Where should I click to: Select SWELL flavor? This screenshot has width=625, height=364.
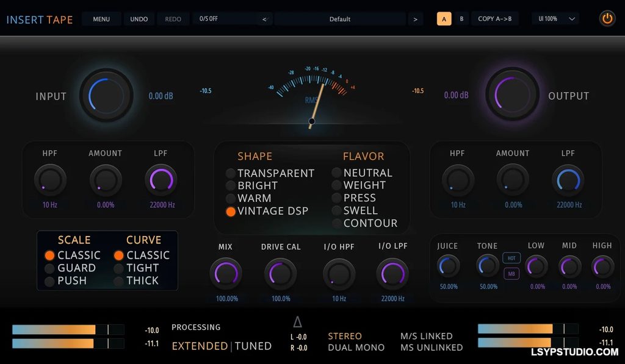click(x=355, y=210)
